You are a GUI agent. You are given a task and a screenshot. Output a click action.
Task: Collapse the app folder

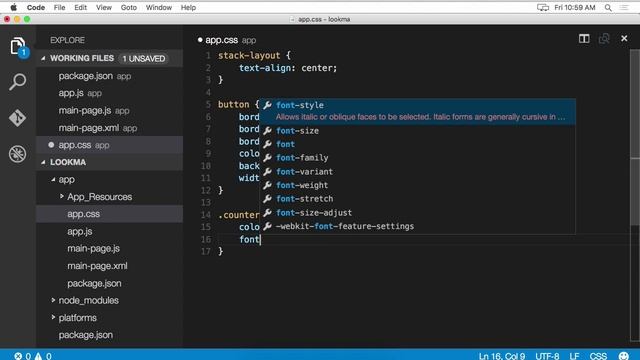(53, 179)
